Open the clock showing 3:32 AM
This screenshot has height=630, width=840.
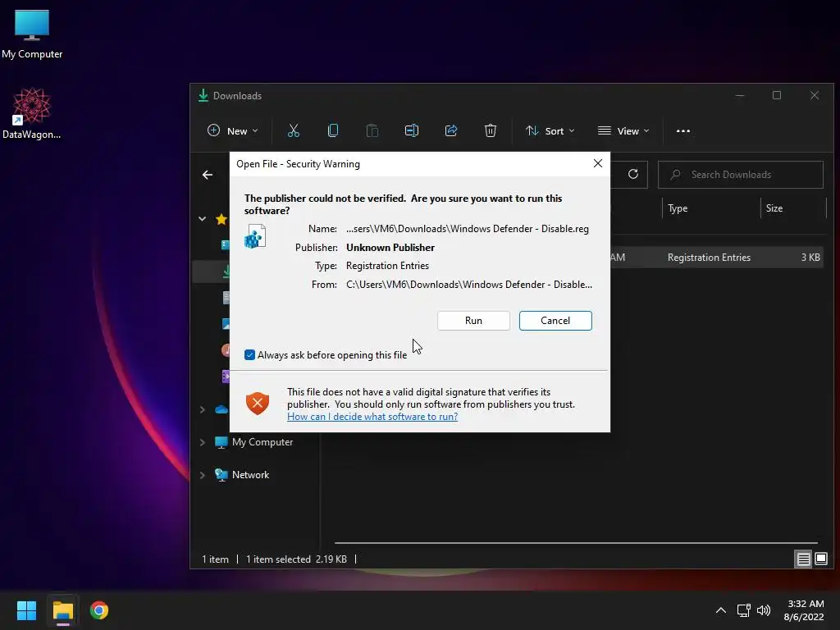click(x=804, y=610)
